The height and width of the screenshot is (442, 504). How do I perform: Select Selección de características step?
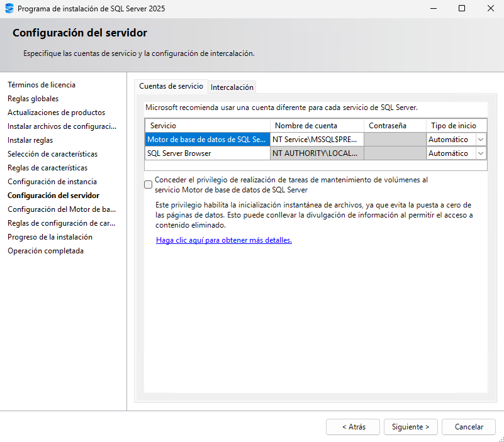(x=52, y=154)
